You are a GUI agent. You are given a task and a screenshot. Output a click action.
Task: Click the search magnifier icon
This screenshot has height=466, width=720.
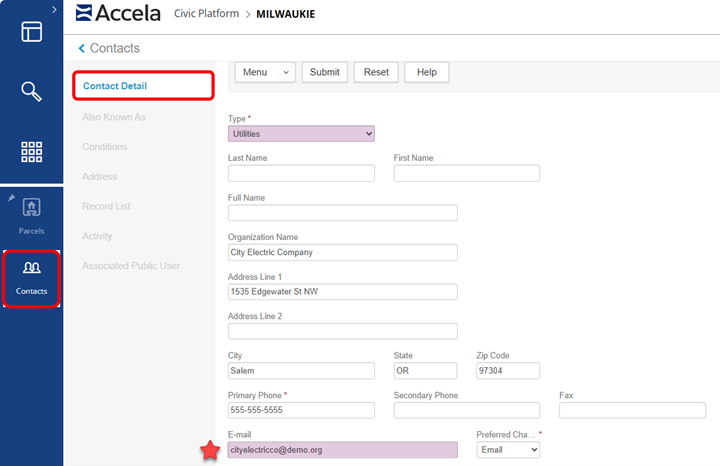tap(31, 92)
